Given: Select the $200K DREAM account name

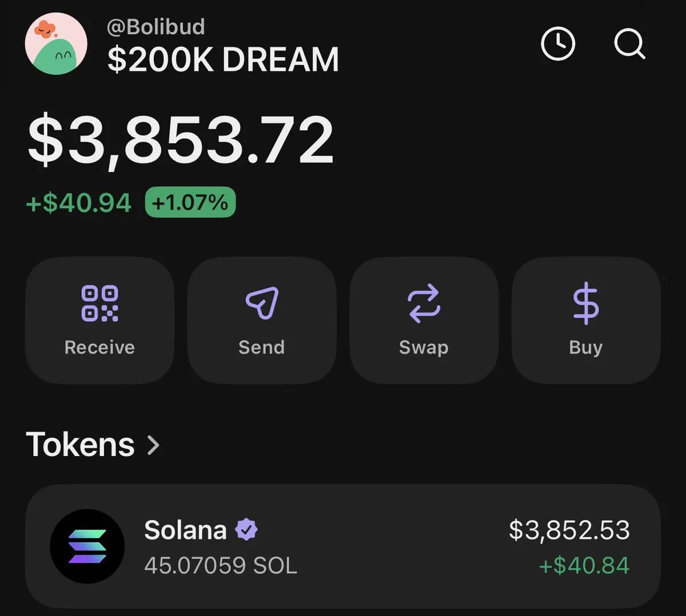Looking at the screenshot, I should pyautogui.click(x=223, y=59).
